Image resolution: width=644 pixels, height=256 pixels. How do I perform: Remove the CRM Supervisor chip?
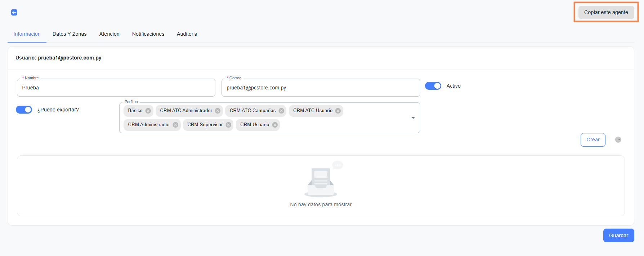coord(228,125)
